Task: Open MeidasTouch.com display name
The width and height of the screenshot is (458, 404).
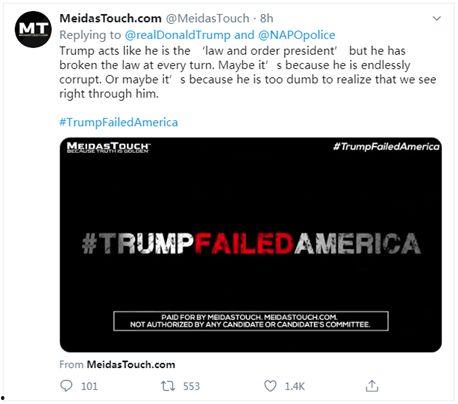Action: 110,18
